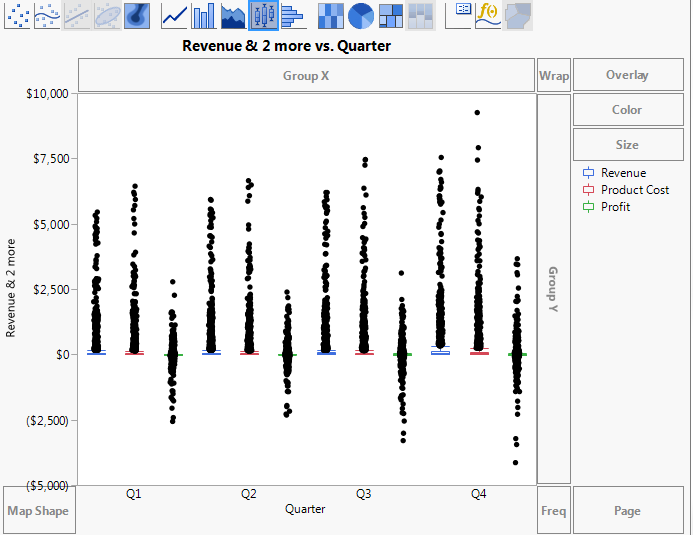Select the vertical Bar chart element icon
Viewport: 693px width, 535px height.
[x=204, y=15]
